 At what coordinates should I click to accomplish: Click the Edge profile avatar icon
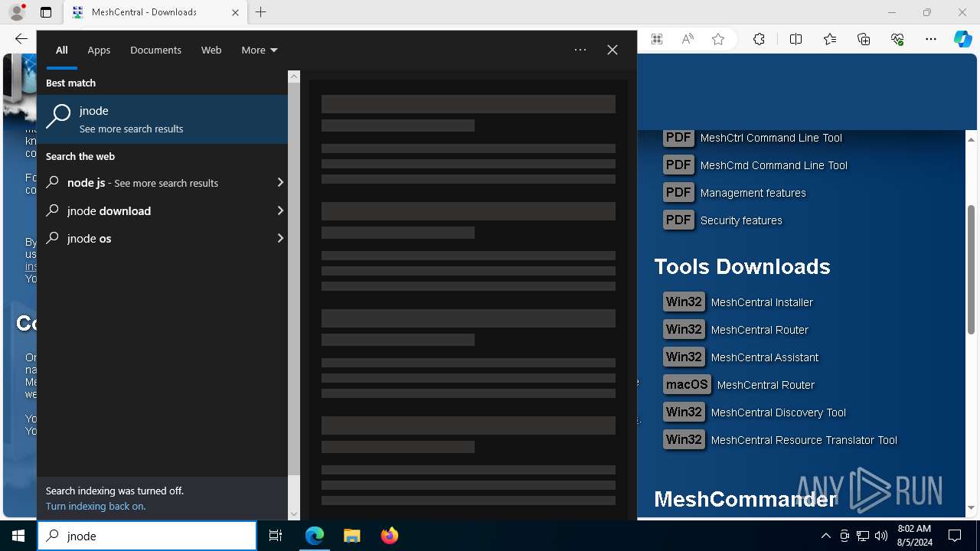pyautogui.click(x=16, y=12)
